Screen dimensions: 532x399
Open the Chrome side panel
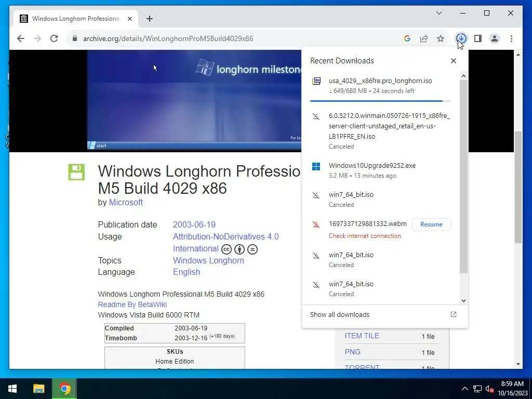pos(478,38)
